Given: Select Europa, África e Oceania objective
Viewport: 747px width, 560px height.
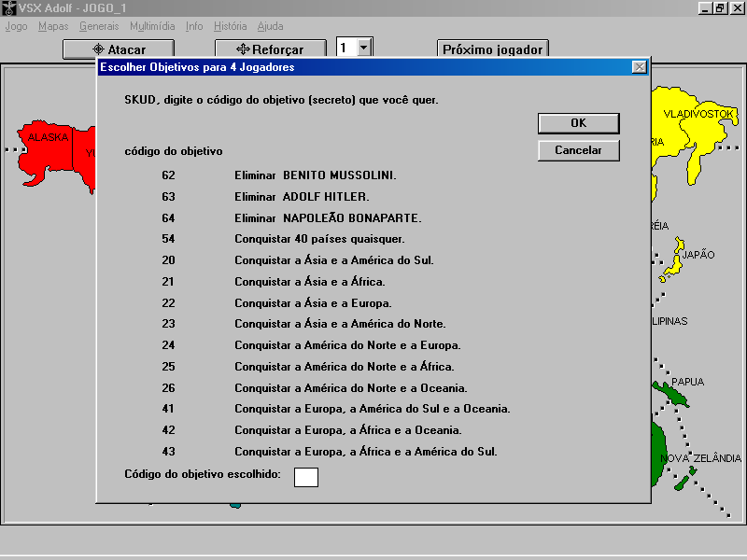Looking at the screenshot, I should point(347,430).
